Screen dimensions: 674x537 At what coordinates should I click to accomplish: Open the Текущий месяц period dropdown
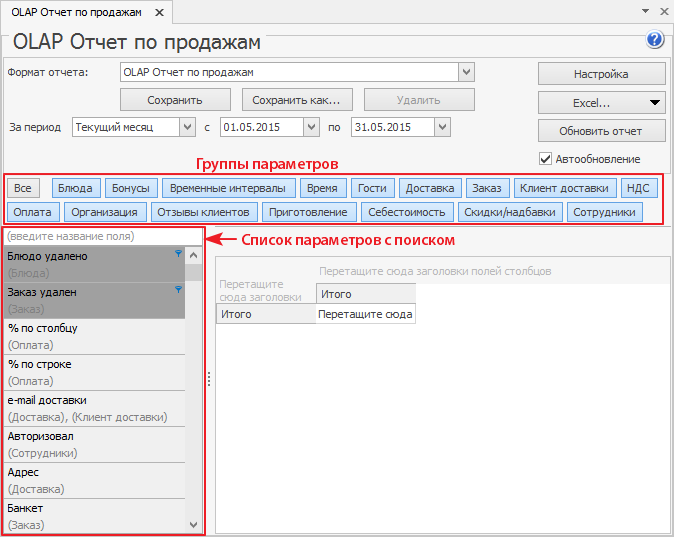pos(187,127)
